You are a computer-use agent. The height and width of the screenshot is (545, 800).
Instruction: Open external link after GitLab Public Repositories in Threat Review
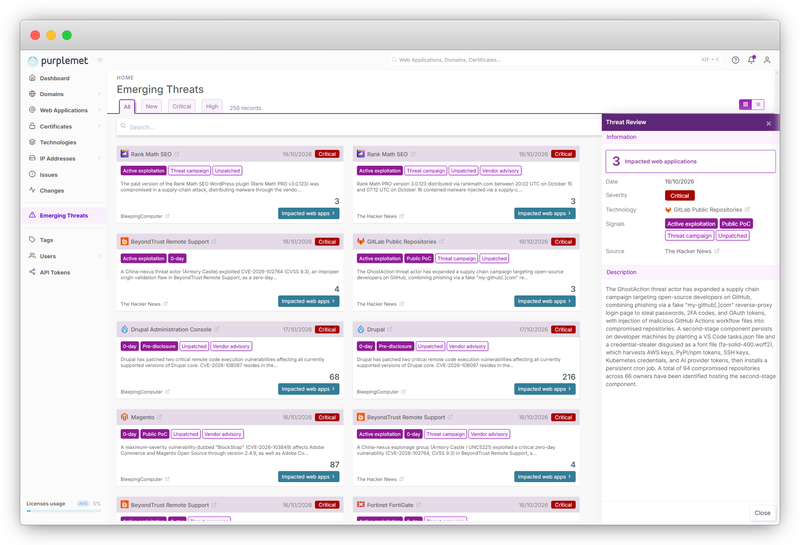pos(747,209)
